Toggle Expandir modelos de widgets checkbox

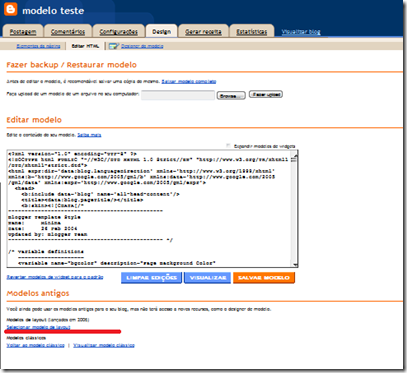pyautogui.click(x=228, y=146)
